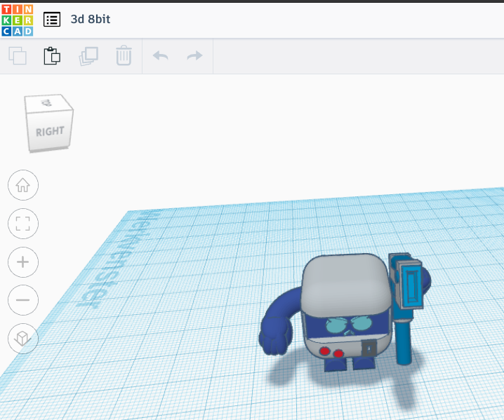
Task: Click the Duplicate and repeat icon
Action: click(88, 56)
